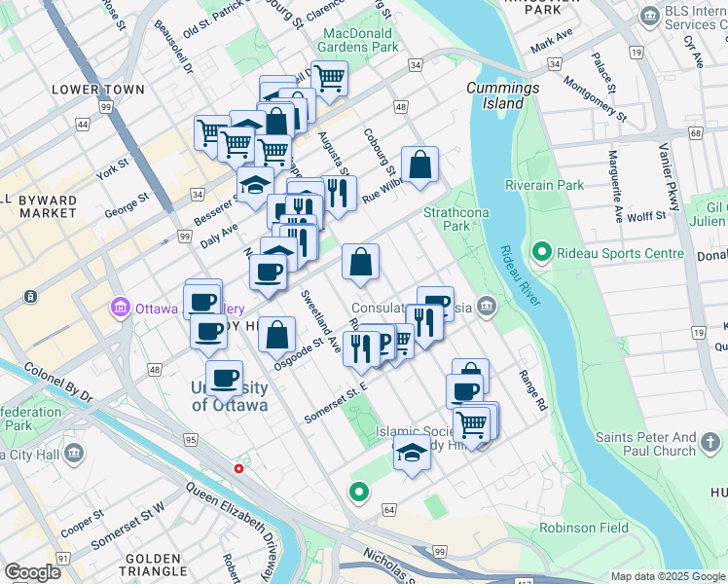Select the transit station icon near Byward Market
This screenshot has height=584, width=728.
point(30,296)
